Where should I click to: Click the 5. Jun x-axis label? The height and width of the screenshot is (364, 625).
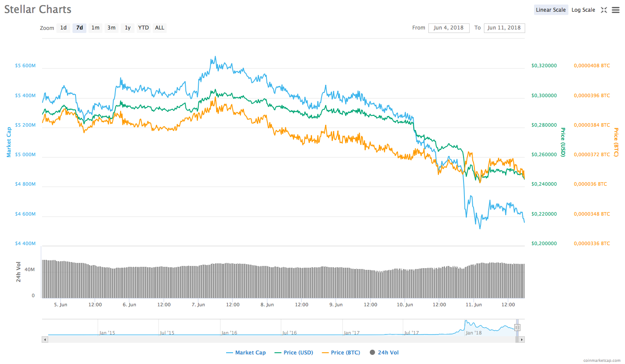click(61, 305)
